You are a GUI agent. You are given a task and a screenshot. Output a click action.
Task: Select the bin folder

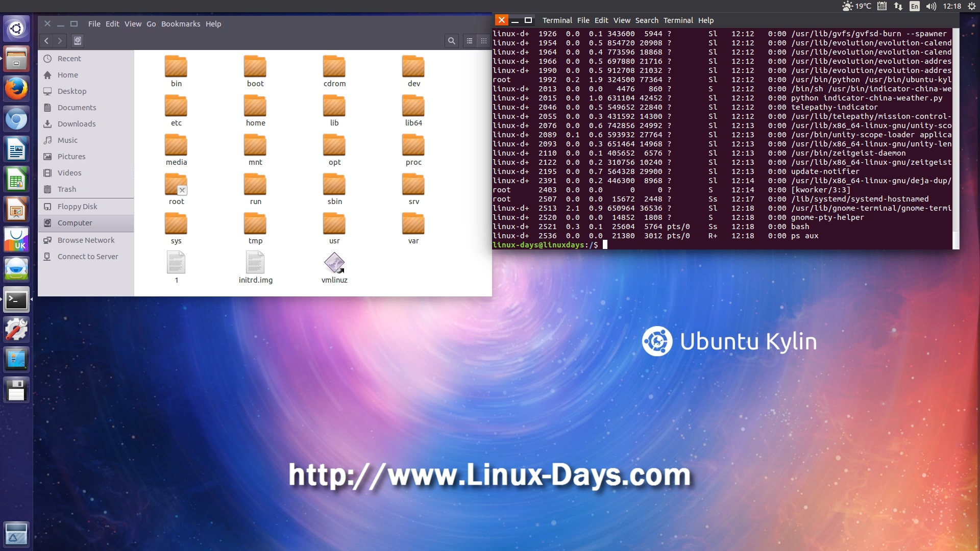(x=176, y=71)
